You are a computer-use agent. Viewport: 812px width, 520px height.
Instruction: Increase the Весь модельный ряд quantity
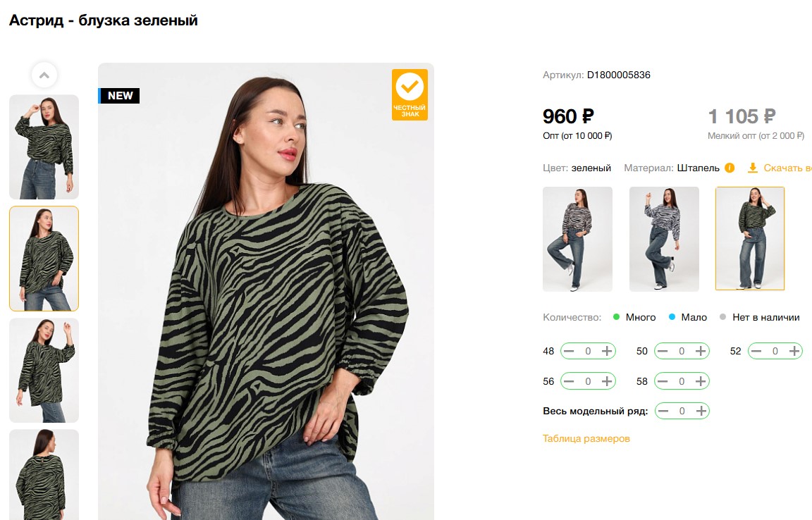[x=700, y=411]
